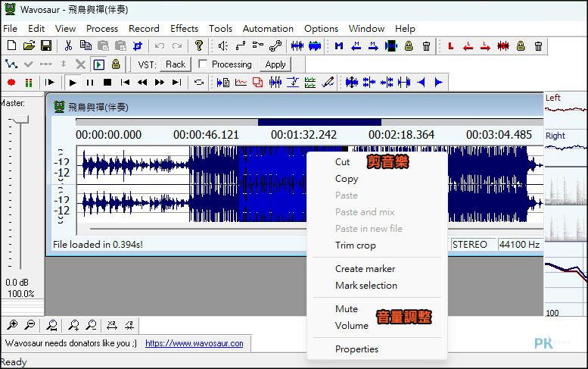Jump to end with the skip-forward button
Viewport: 588px width, 369px height.
click(176, 82)
